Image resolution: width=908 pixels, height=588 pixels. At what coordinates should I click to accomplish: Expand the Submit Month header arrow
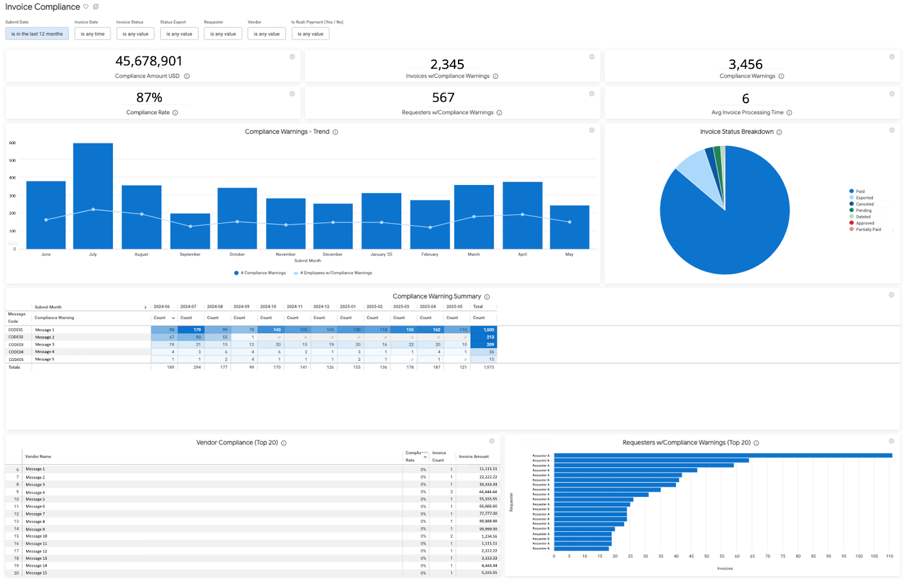tap(145, 306)
